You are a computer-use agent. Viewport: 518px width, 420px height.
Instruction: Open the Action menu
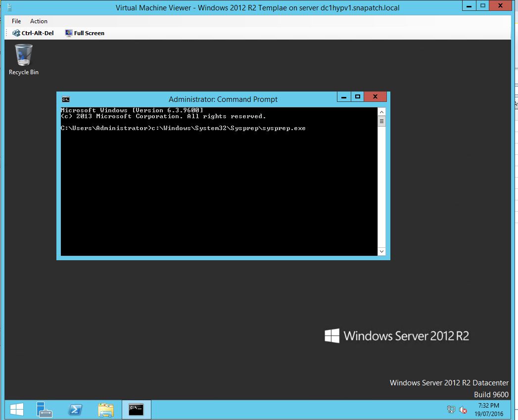[39, 21]
